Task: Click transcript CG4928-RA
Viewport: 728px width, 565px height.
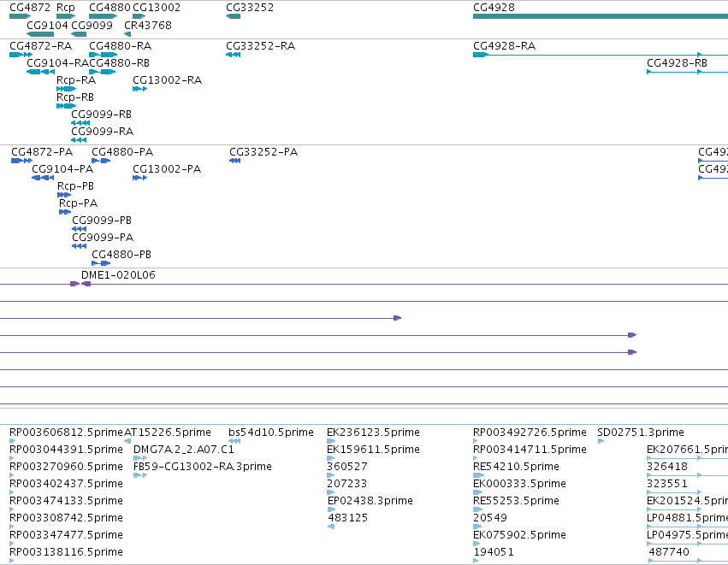Action: pos(504,46)
